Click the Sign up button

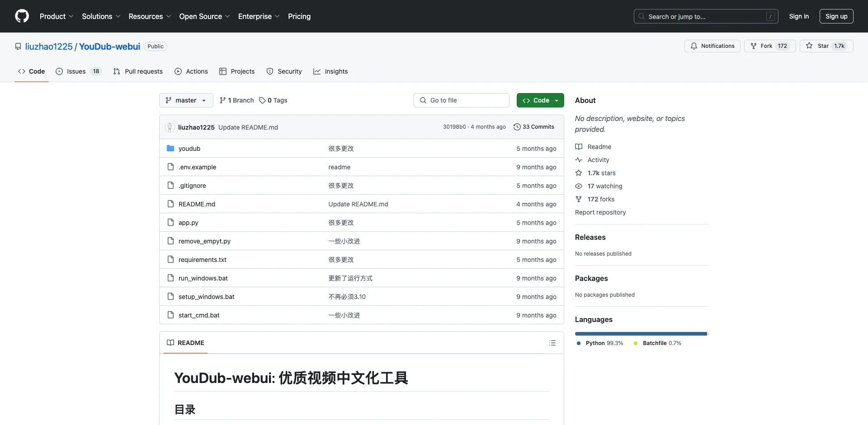[x=836, y=16]
